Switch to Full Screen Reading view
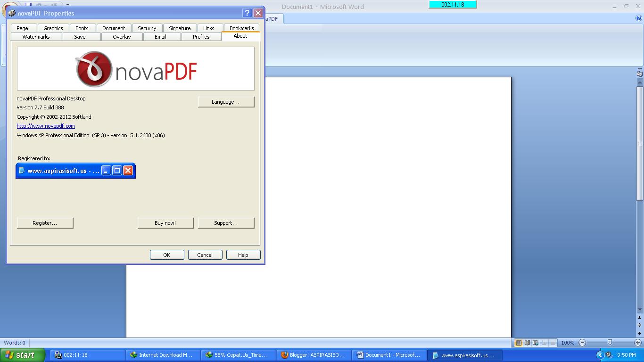 527,343
